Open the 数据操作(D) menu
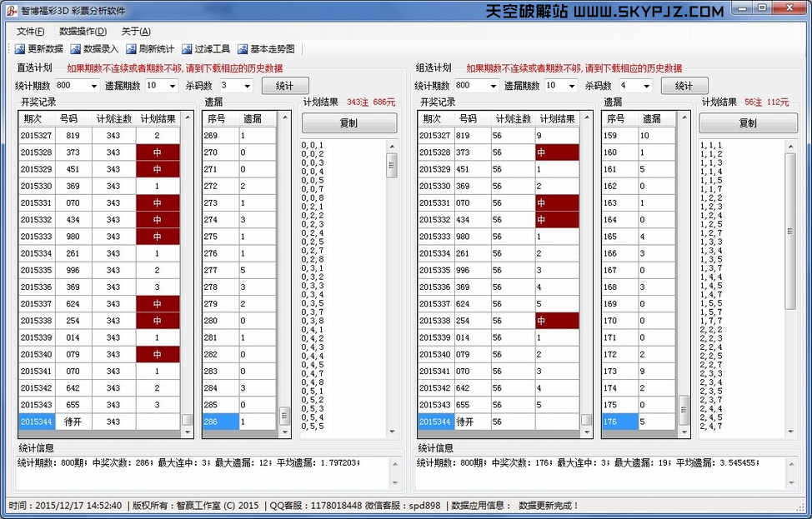812x519 pixels. (83, 31)
